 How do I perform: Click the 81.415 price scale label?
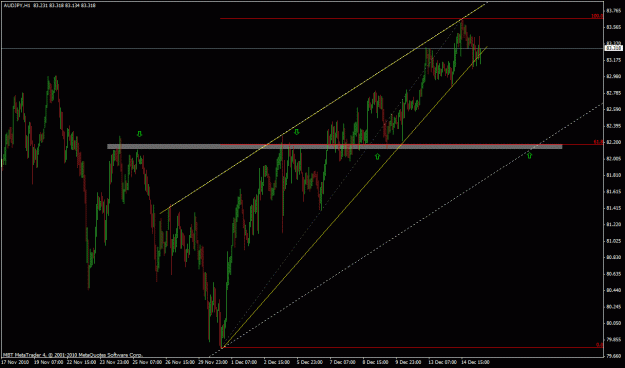click(x=614, y=208)
